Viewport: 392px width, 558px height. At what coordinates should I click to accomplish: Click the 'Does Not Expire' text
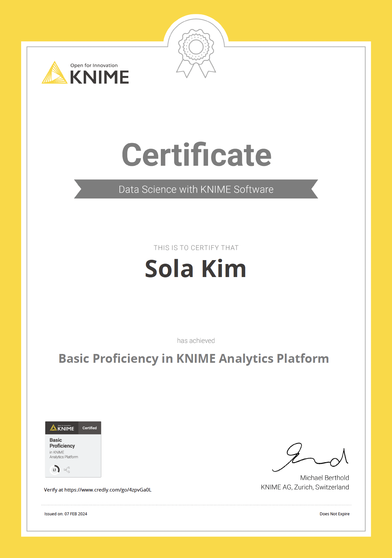[335, 514]
